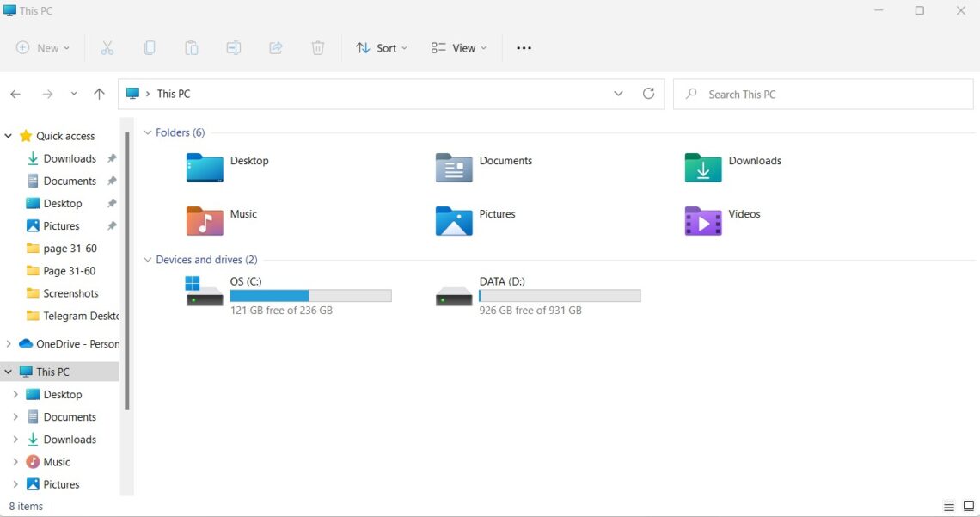Click the Delete icon in the toolbar

tap(317, 47)
